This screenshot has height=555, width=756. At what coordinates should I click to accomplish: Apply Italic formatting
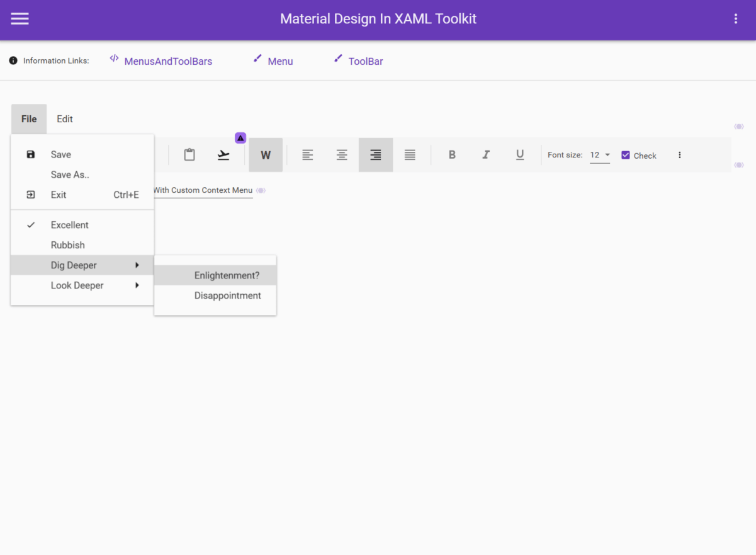click(x=486, y=154)
